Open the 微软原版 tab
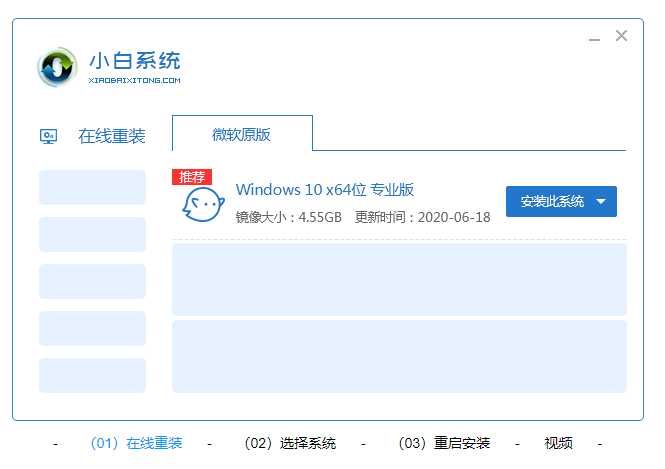This screenshot has width=665, height=469. pos(242,133)
